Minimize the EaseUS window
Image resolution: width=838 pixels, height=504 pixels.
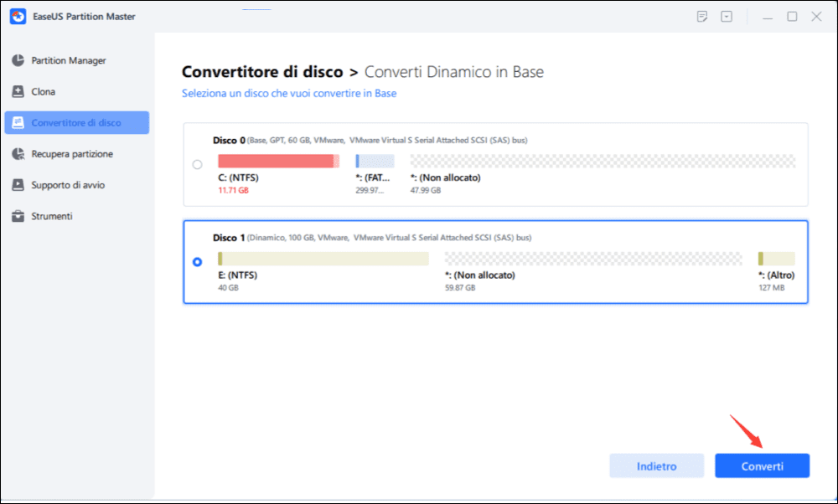click(768, 17)
